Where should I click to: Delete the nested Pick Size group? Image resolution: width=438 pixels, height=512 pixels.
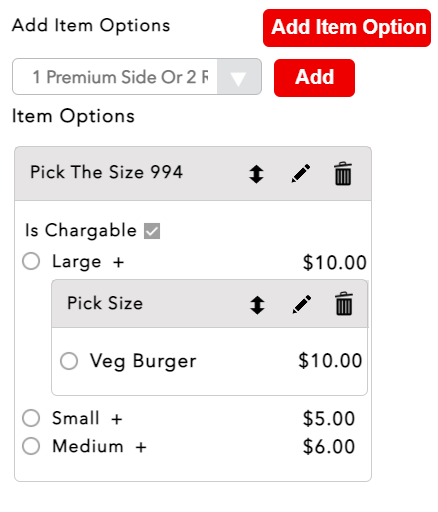click(x=344, y=304)
